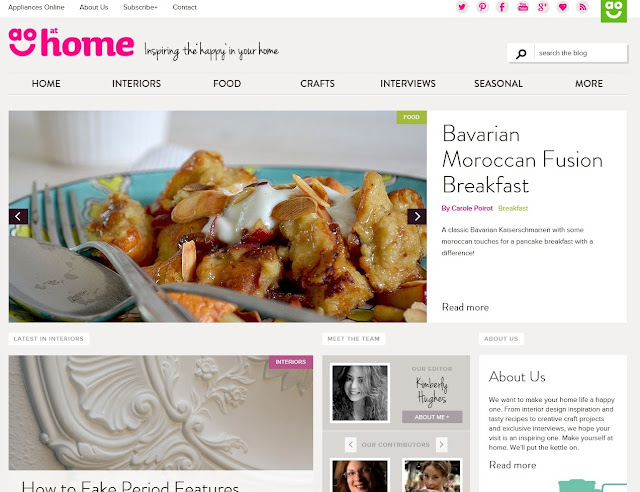Open the INTERIORS navigation tab
This screenshot has width=640, height=492.
(x=136, y=84)
